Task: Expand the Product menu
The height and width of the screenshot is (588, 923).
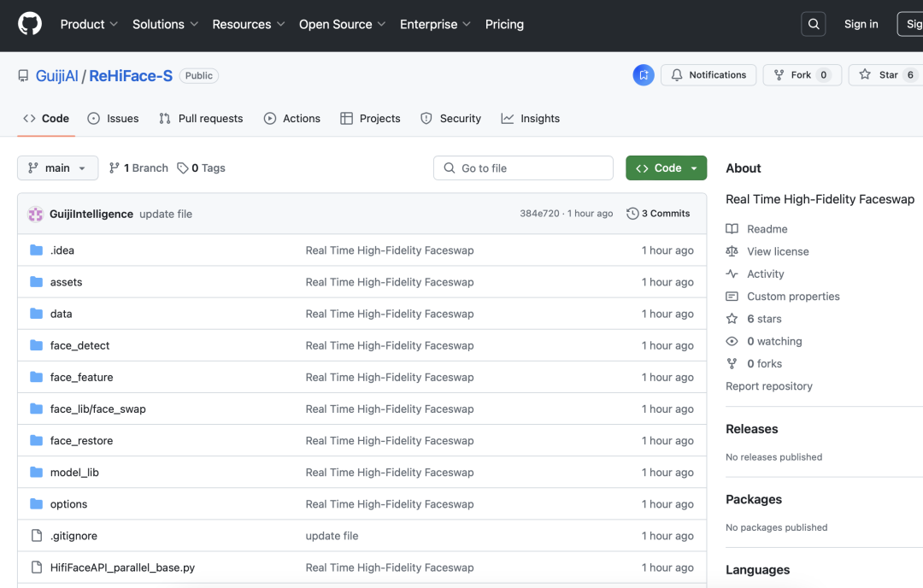Action: click(x=89, y=24)
